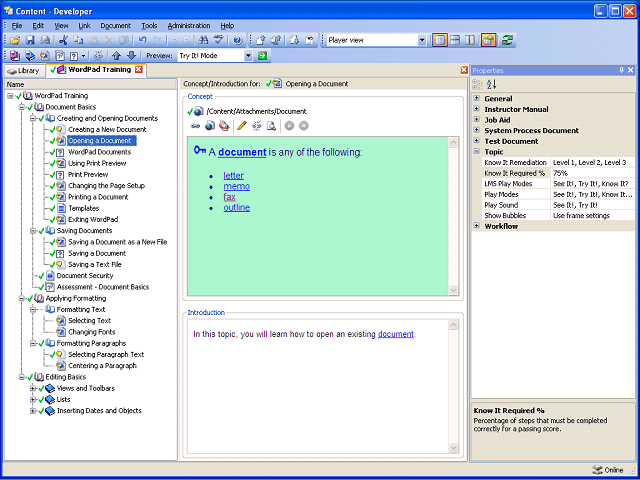Pin the Properties panel with pushpin
640x480 pixels.
coord(622,70)
